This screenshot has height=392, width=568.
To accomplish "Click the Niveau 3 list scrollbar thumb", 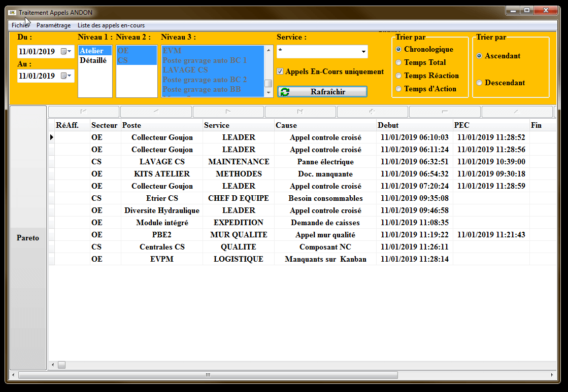I will (269, 83).
